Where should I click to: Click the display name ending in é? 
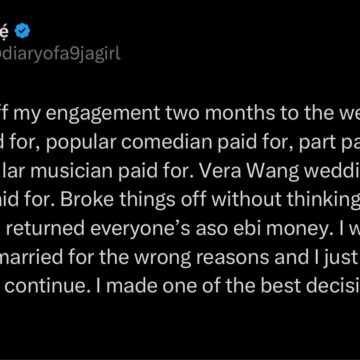click(6, 31)
